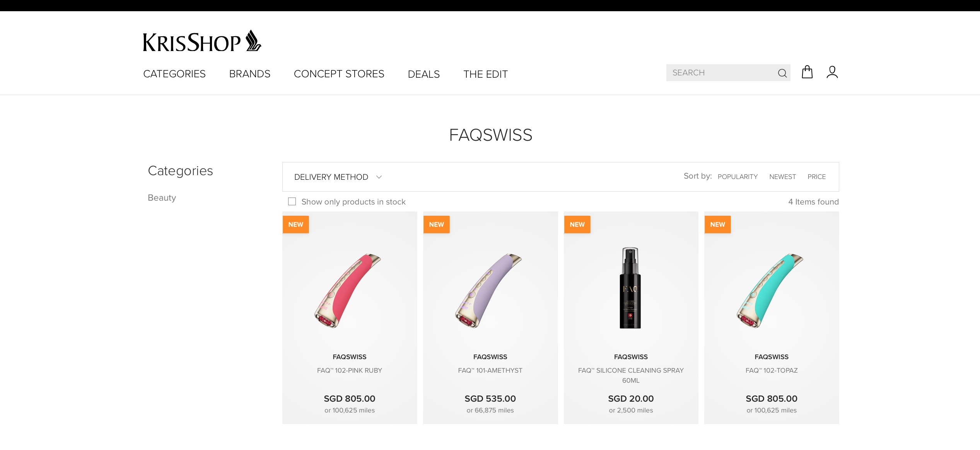Viewport: 980px width, 450px height.
Task: Open the shopping bag cart
Action: pos(807,72)
